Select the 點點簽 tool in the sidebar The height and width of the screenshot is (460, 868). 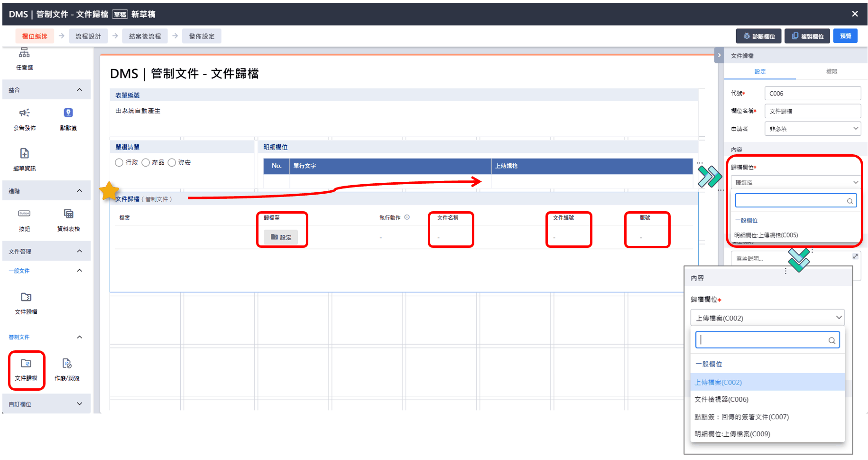[68, 120]
